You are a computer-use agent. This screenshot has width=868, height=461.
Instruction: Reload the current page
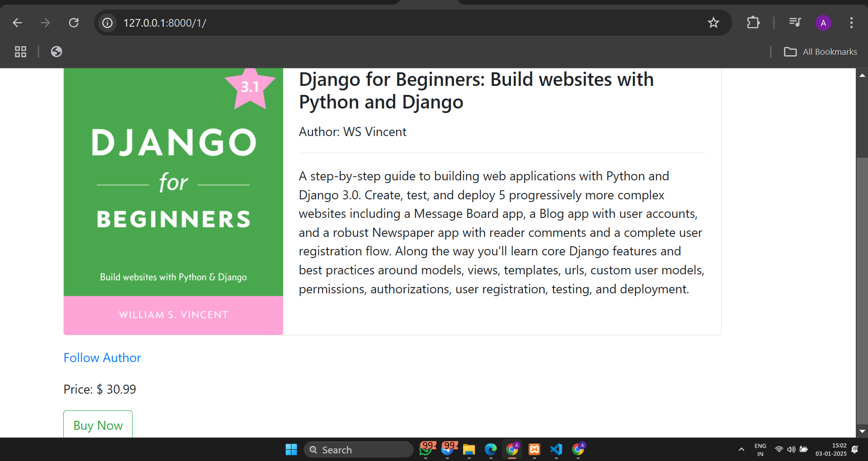pyautogui.click(x=74, y=23)
